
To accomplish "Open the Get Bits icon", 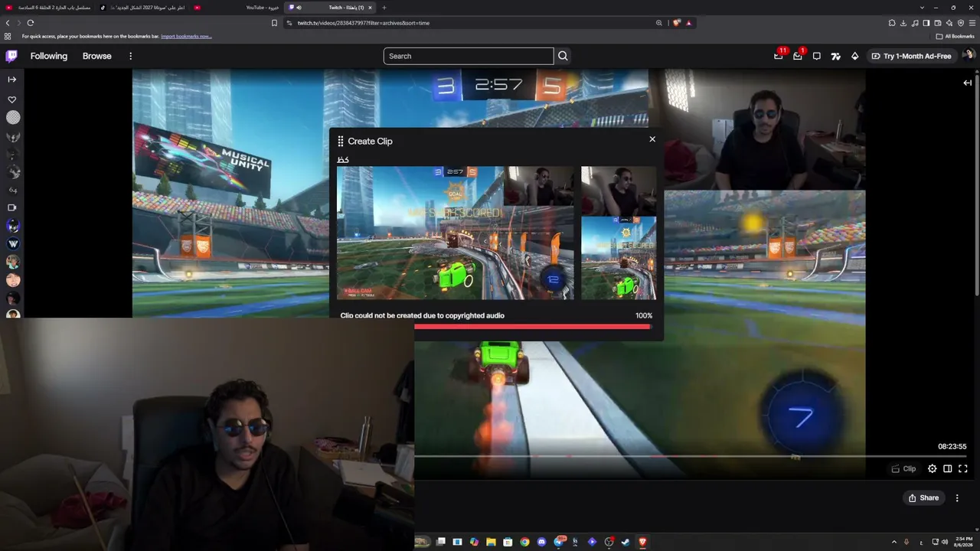I will (855, 56).
